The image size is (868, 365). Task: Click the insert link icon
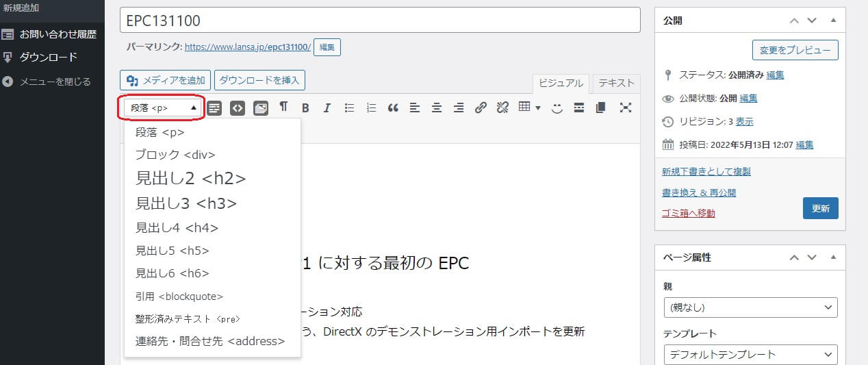[x=481, y=108]
